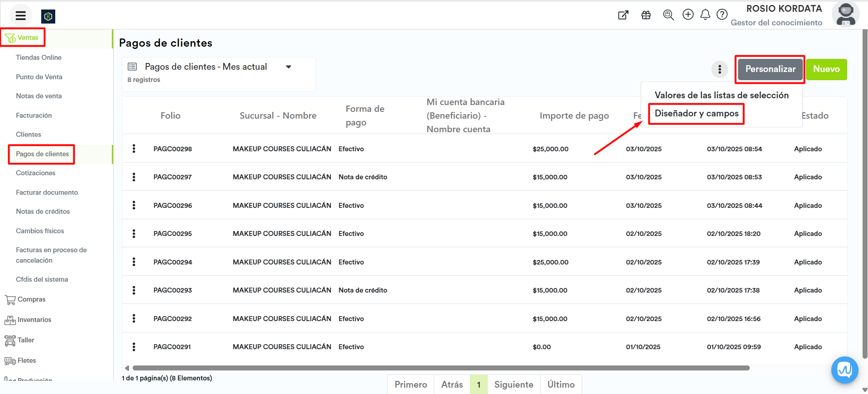
Task: Open the help question mark icon
Action: pyautogui.click(x=722, y=14)
